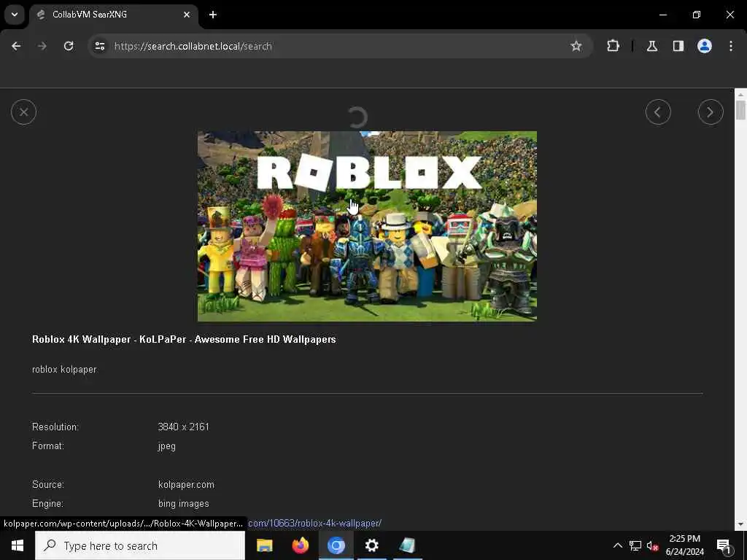Viewport: 747px width, 560px height.
Task: Click the page vertical scrollbar thumb
Action: pos(740,110)
